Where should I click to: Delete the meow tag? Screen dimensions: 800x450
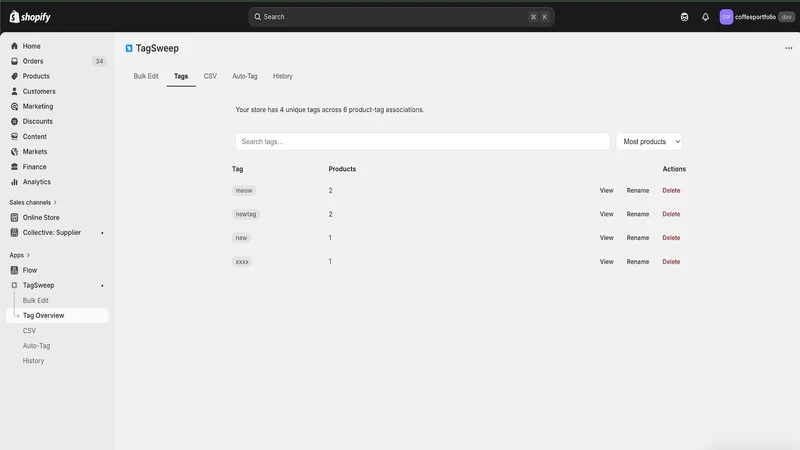671,190
